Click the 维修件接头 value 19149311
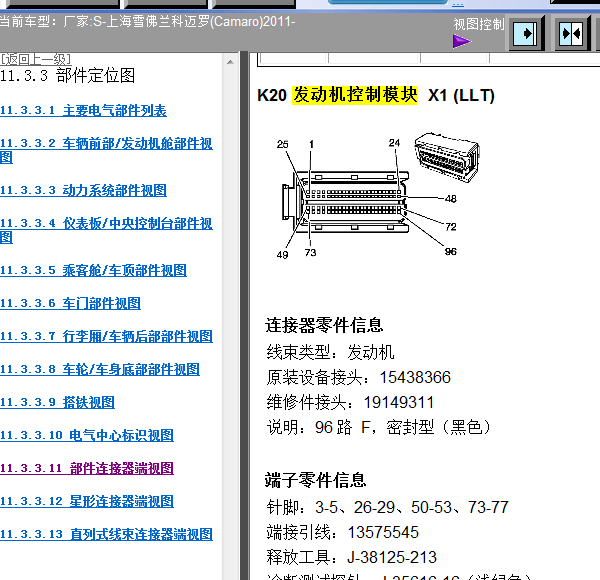 398,402
